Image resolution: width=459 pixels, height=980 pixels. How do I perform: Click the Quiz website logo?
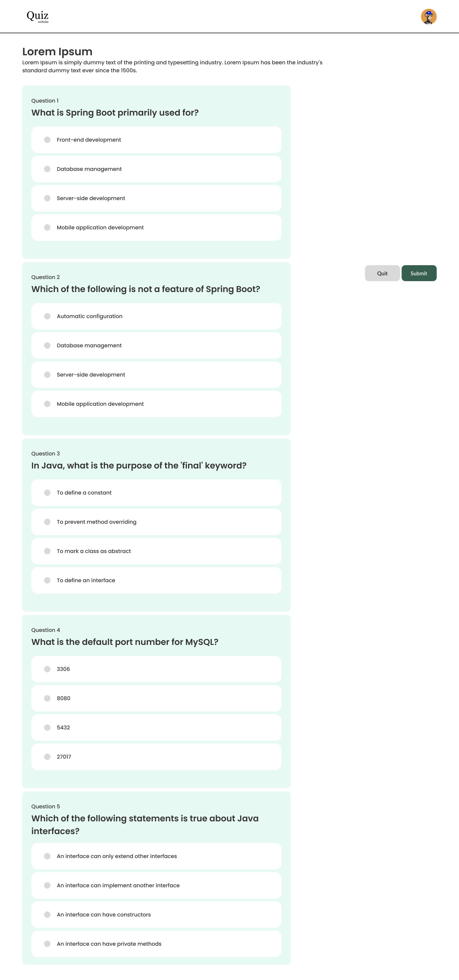(x=37, y=16)
